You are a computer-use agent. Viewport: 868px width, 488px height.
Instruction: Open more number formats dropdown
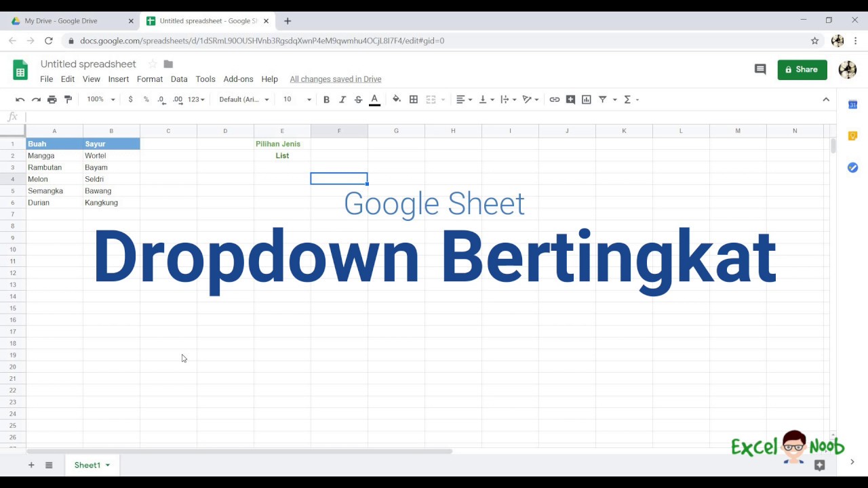196,100
